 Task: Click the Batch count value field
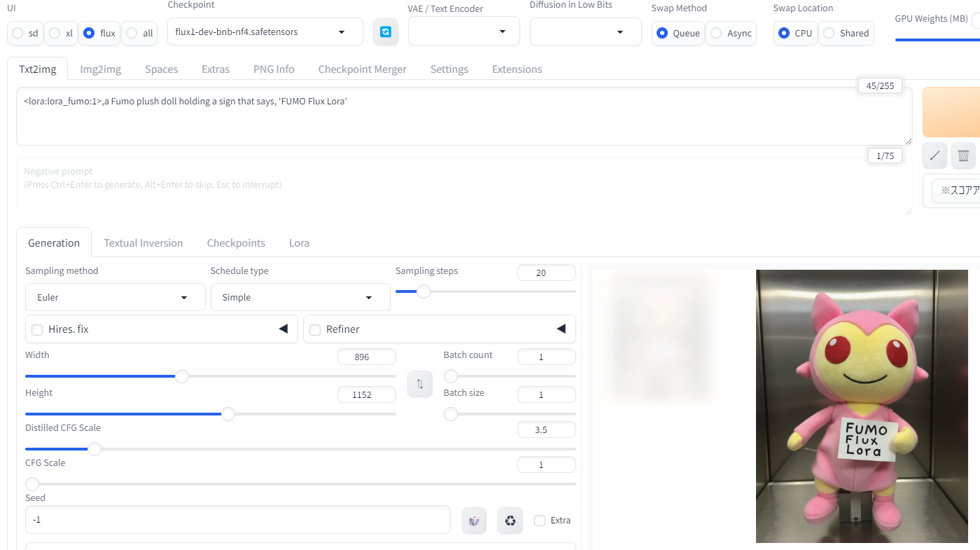coord(546,357)
